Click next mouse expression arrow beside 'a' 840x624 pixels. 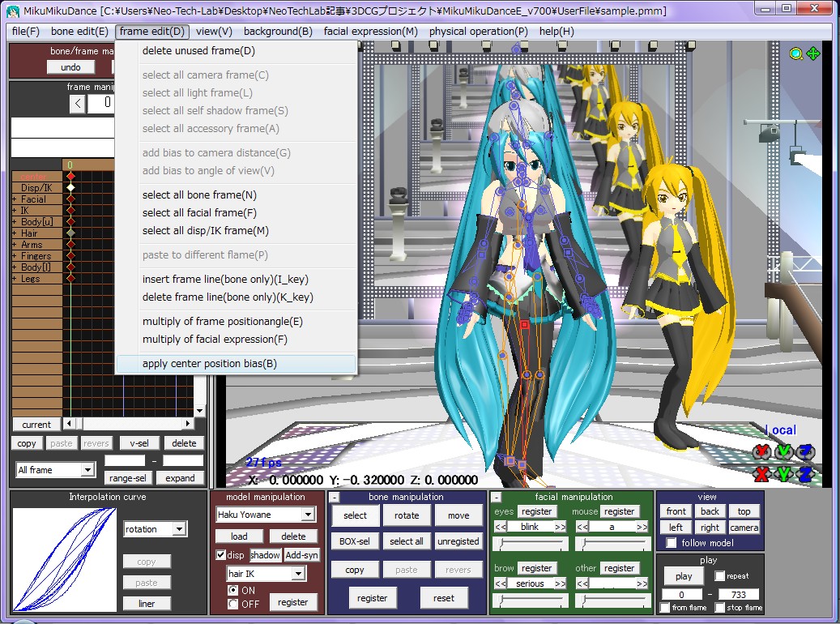pos(642,527)
